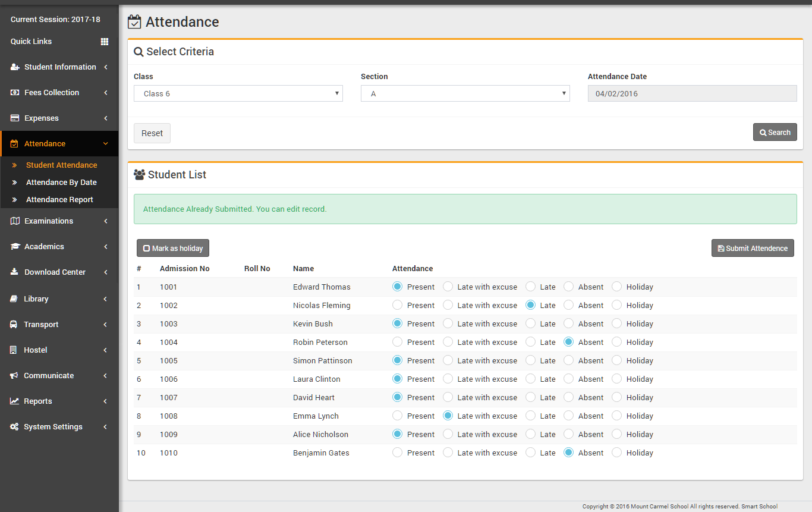Tick the Mark as holiday checkbox
The width and height of the screenshot is (812, 512).
tap(147, 249)
